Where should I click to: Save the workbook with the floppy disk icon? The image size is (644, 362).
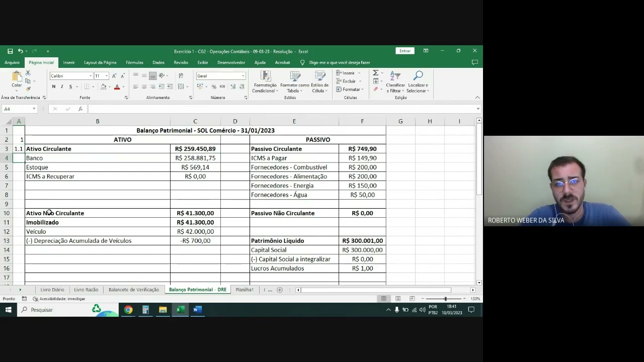10,51
